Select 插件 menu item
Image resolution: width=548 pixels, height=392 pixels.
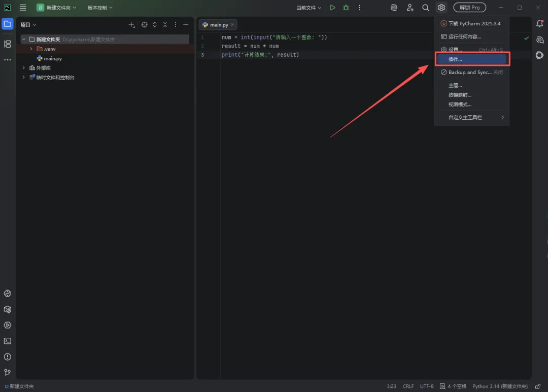471,59
